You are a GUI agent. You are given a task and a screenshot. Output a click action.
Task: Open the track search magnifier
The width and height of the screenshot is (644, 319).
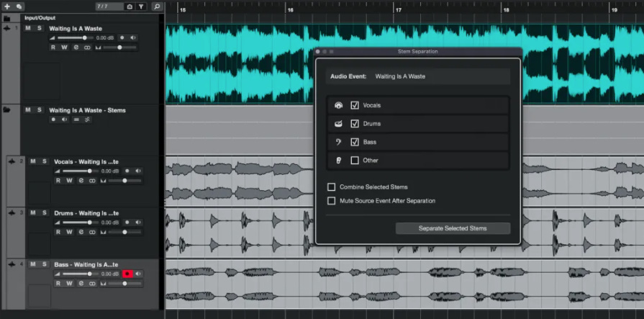[156, 6]
